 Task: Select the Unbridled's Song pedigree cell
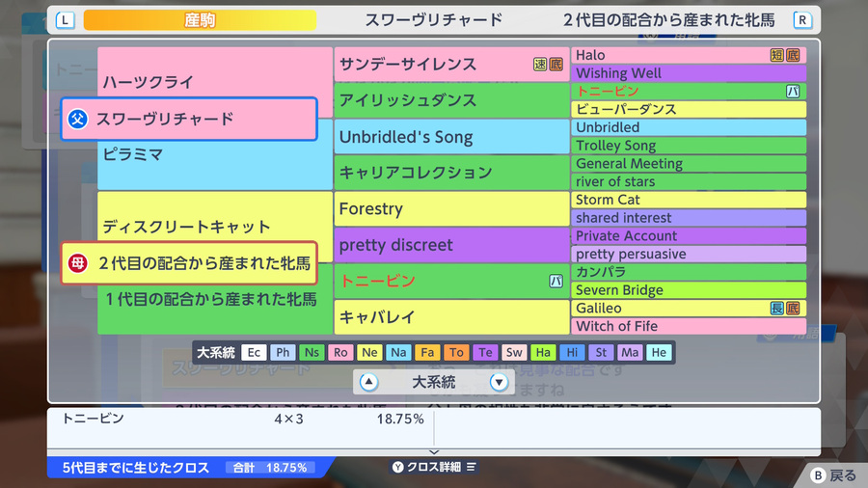pyautogui.click(x=451, y=137)
